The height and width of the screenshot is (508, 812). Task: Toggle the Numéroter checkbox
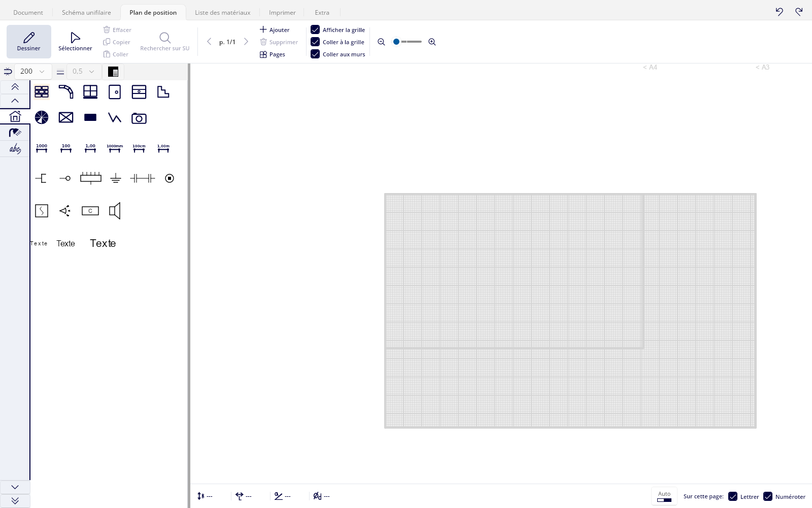(x=768, y=496)
